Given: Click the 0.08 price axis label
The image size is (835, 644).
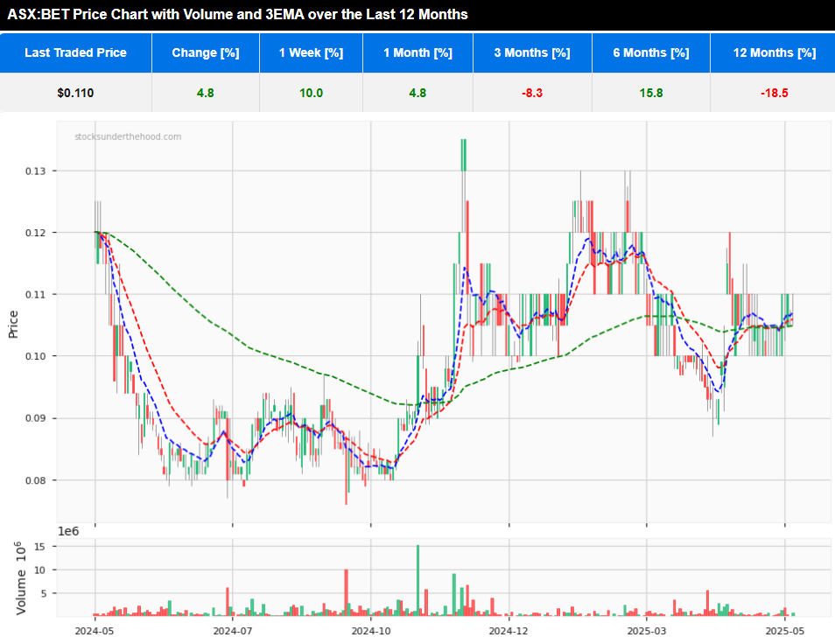Looking at the screenshot, I should [x=35, y=480].
